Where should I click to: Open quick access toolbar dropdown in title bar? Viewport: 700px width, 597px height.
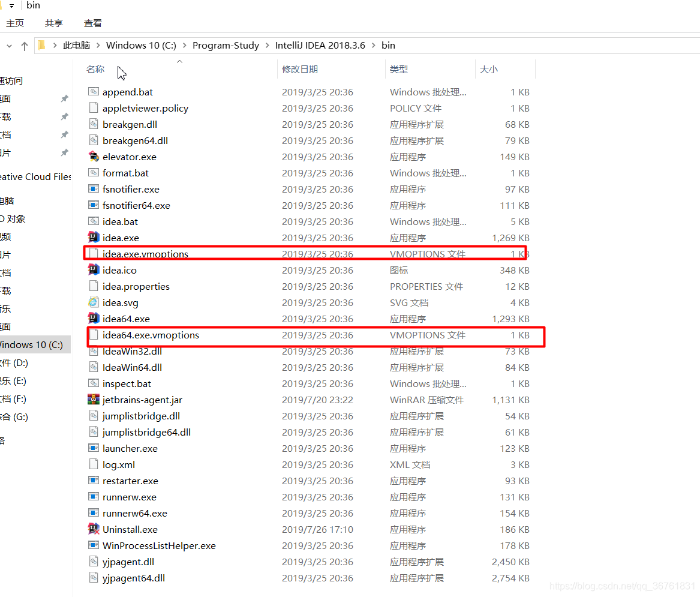[11, 6]
